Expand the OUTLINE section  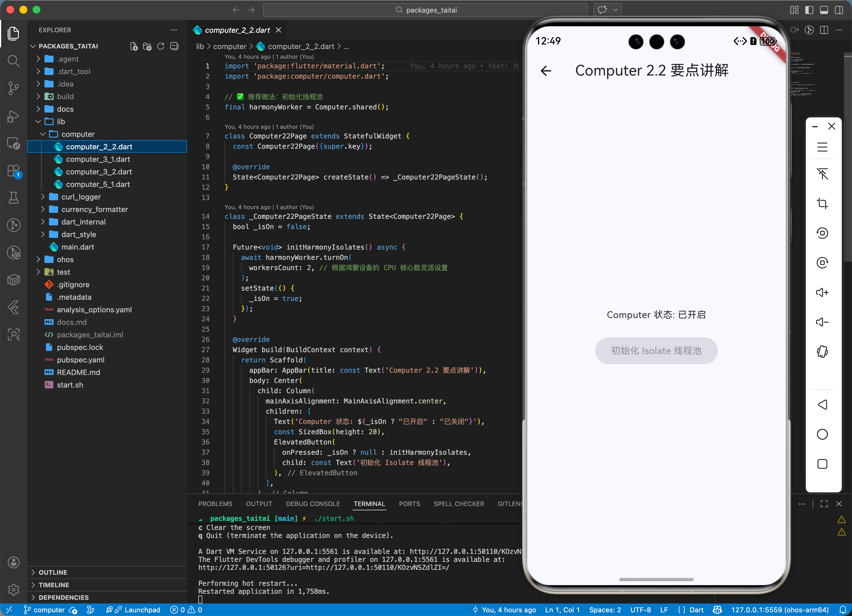click(x=53, y=572)
